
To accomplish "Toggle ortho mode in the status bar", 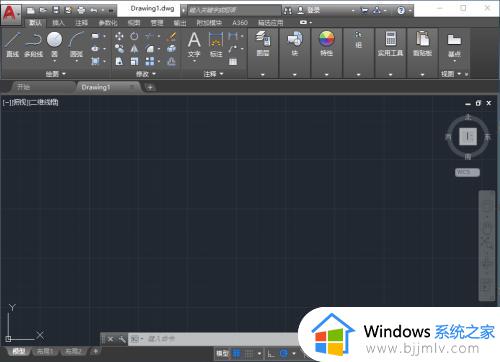I will [271, 354].
